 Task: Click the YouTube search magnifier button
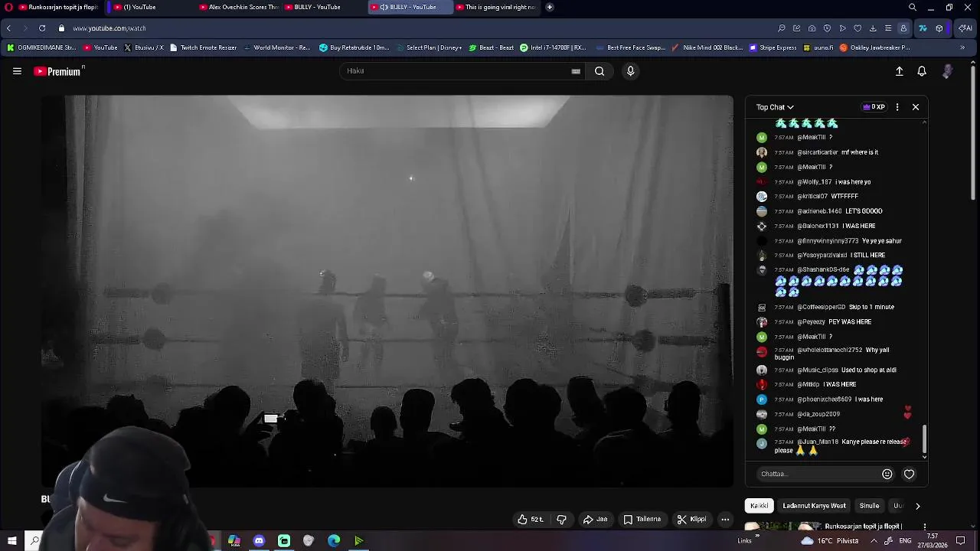coord(599,71)
